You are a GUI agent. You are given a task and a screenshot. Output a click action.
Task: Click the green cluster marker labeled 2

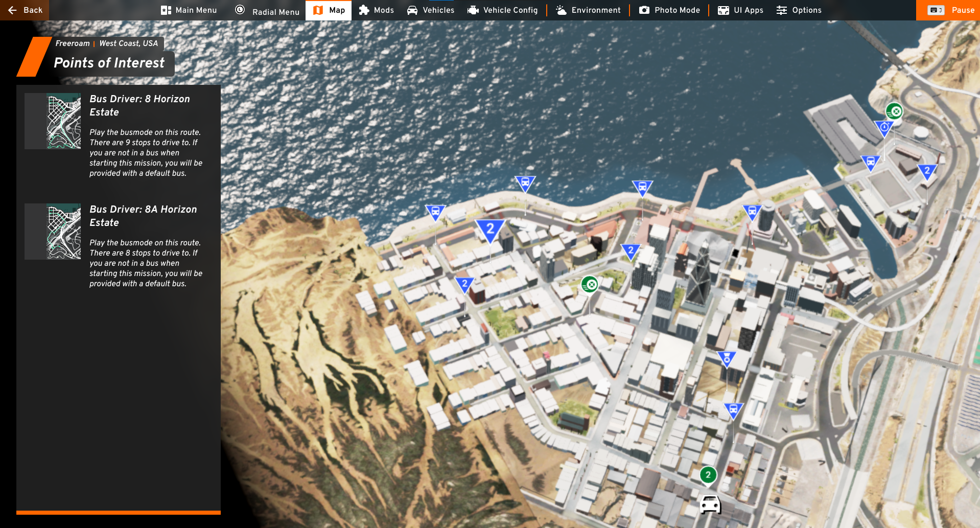708,475
